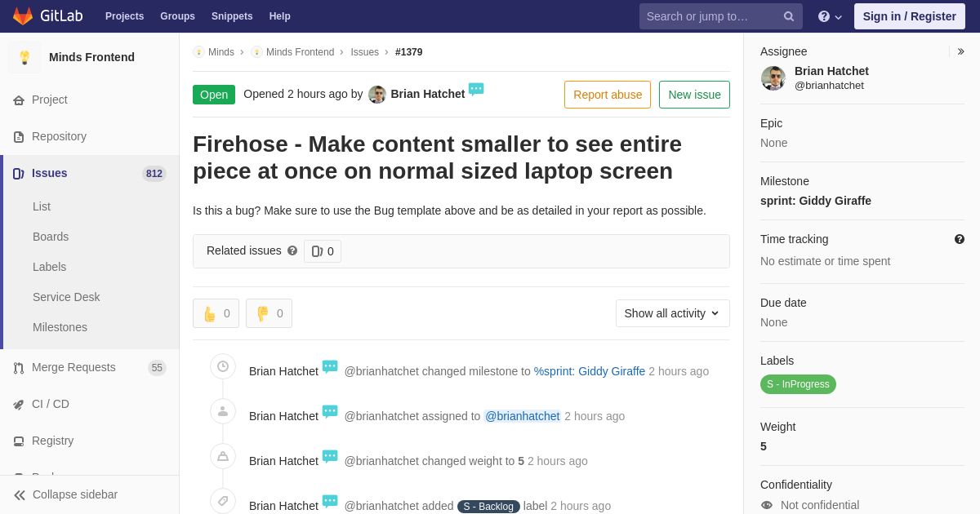Click the Minds Frontend lightbulb avatar

24,57
